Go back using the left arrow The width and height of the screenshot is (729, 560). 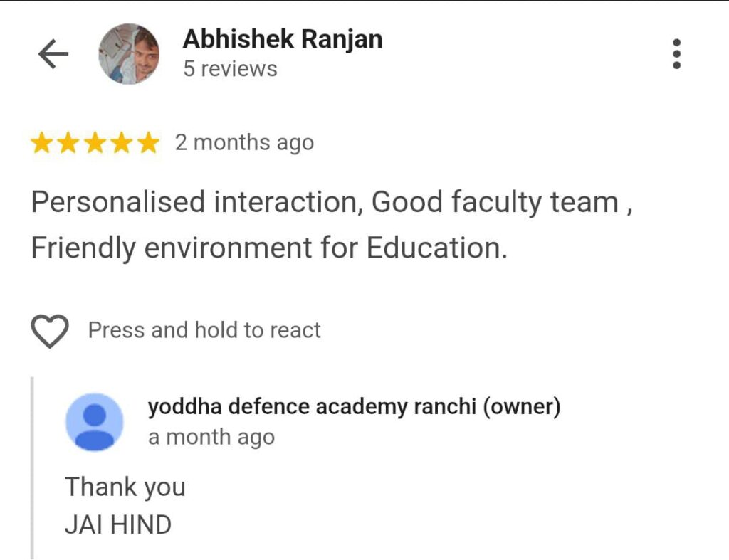[53, 54]
